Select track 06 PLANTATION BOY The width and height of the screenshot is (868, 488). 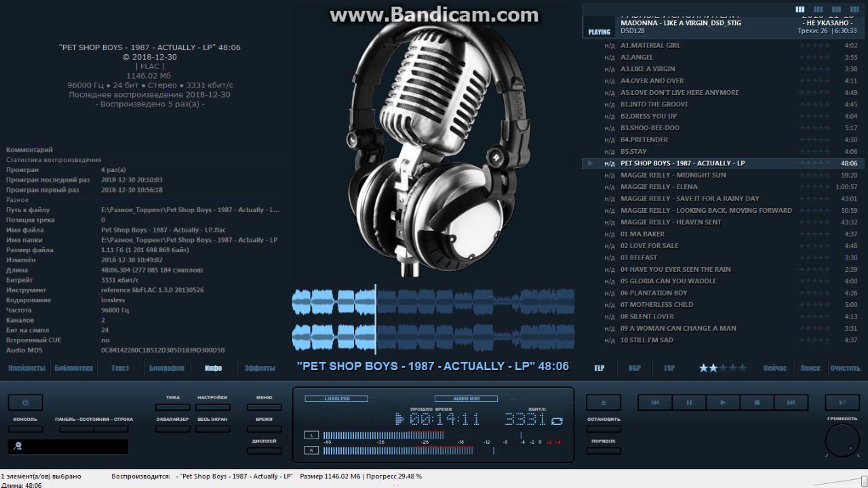coord(722,293)
